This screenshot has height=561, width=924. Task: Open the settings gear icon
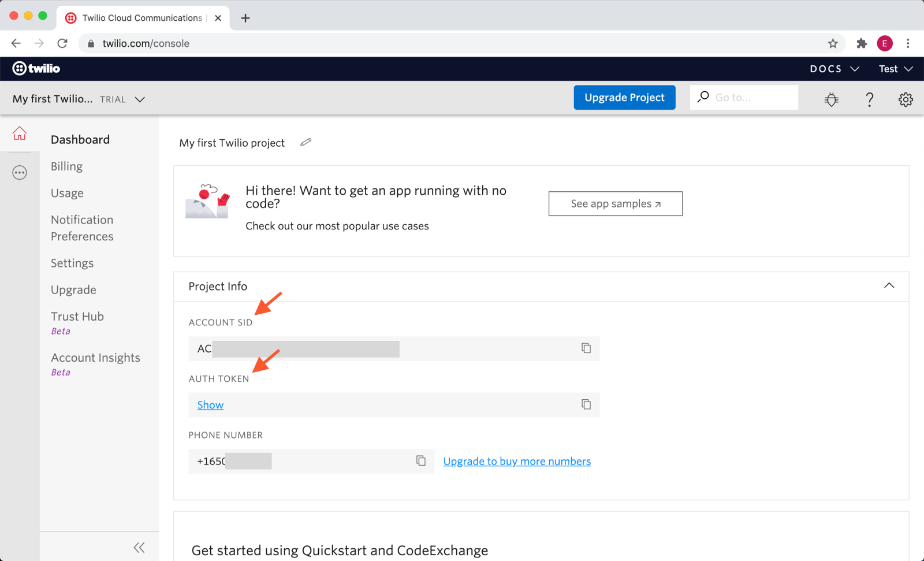click(x=905, y=99)
